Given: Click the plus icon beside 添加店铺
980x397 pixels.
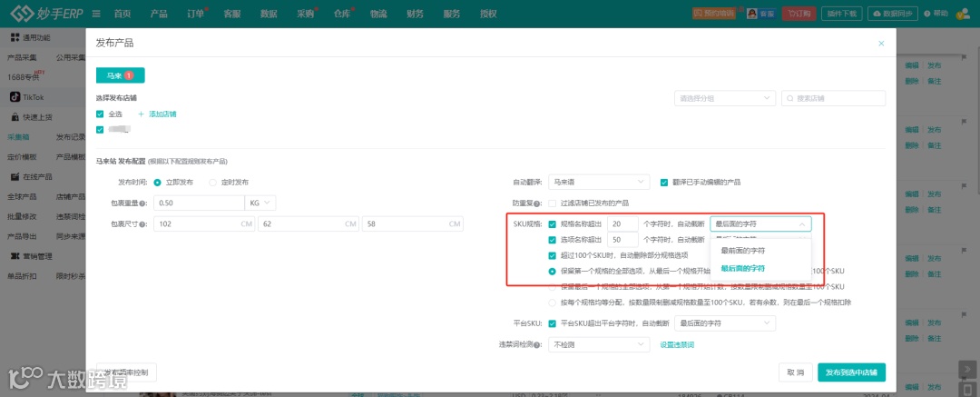Looking at the screenshot, I should click(141, 114).
